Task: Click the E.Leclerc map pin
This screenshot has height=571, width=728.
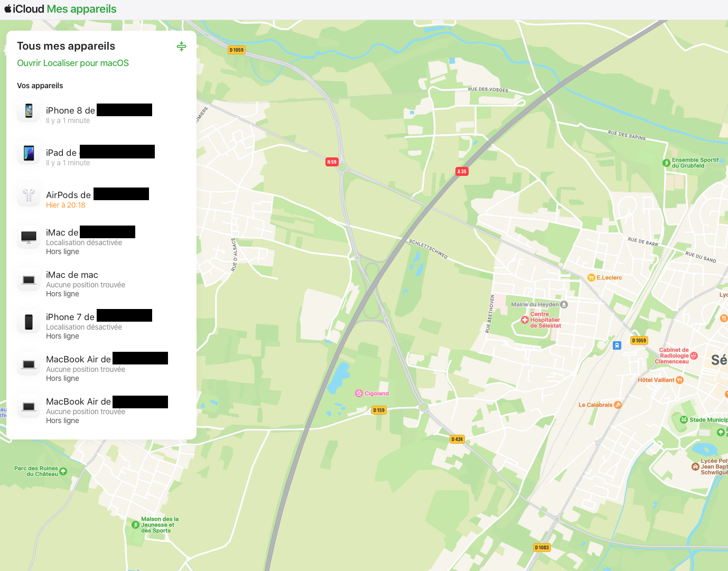Action: (x=591, y=278)
